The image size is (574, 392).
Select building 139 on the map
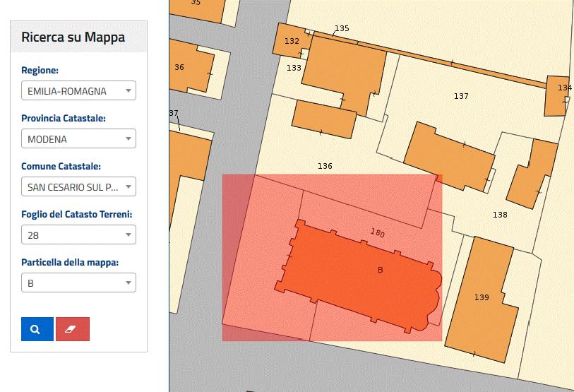[482, 297]
